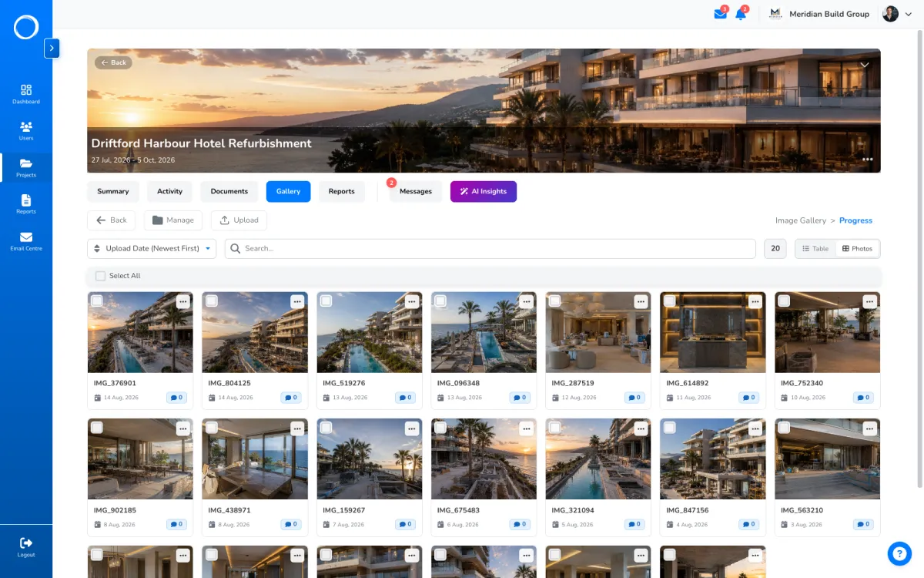Image resolution: width=924 pixels, height=578 pixels.
Task: Open AI Insights
Action: coord(484,192)
